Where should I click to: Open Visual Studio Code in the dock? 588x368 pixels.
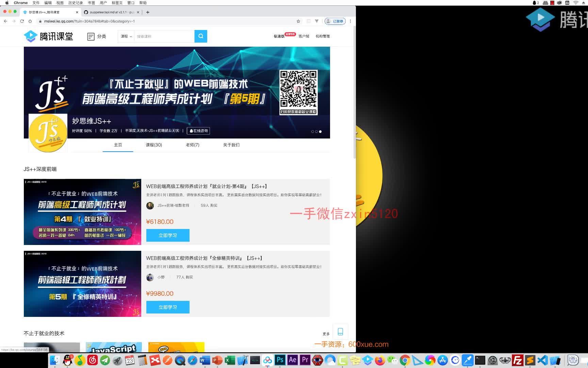coord(543,360)
